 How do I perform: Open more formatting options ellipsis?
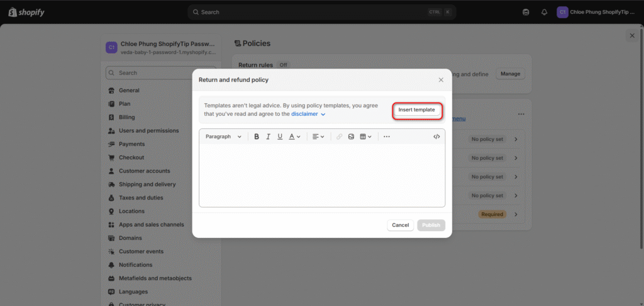point(386,137)
